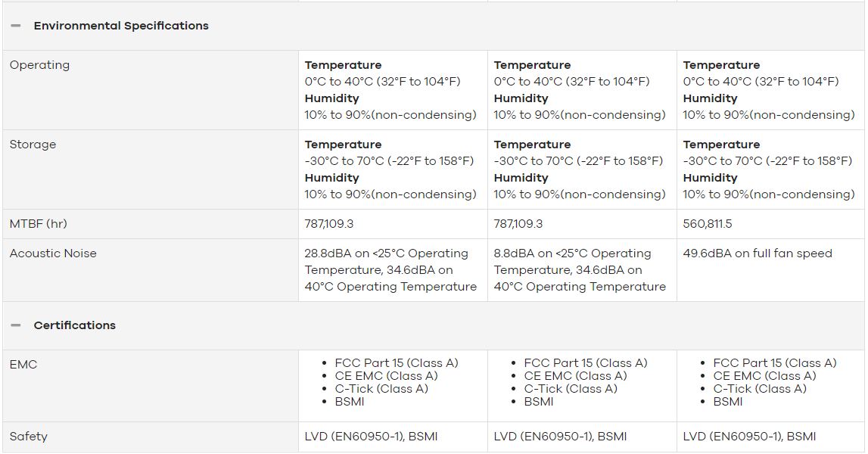Click first column FCC Part 15 bullet
Viewport: 868px width, 454px height.
[x=397, y=363]
